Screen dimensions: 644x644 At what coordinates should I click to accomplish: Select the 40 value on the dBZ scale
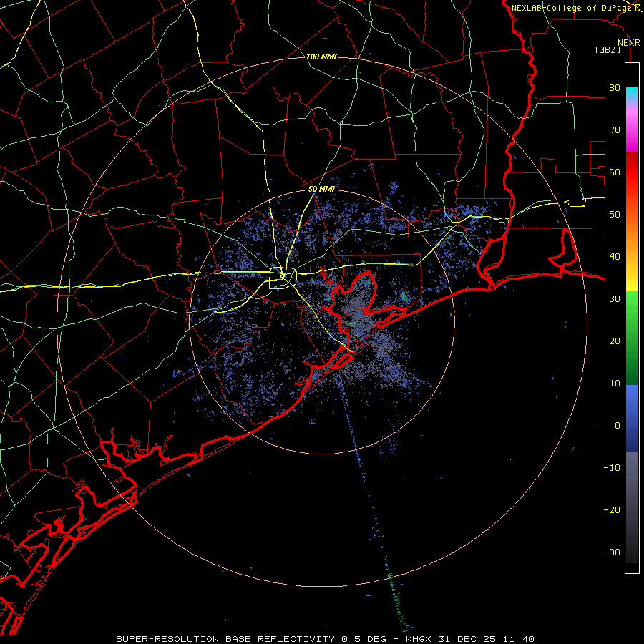[x=615, y=257]
